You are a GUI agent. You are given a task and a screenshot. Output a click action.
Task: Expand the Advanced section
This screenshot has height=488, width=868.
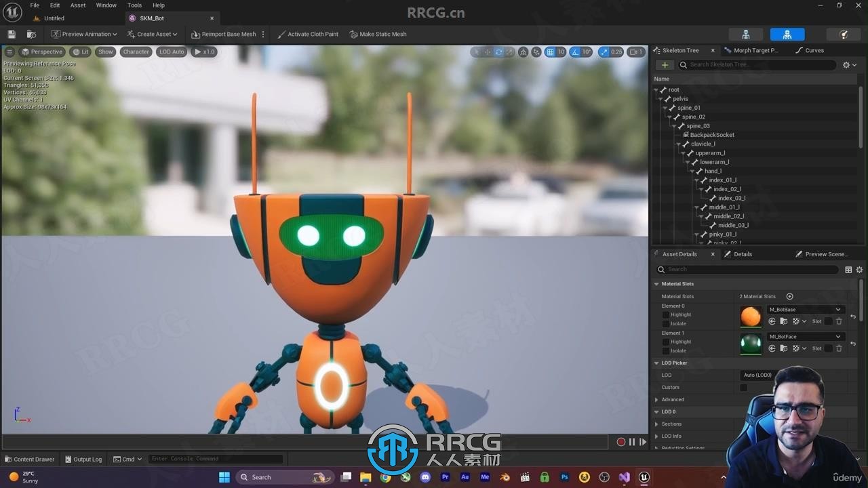click(x=656, y=400)
